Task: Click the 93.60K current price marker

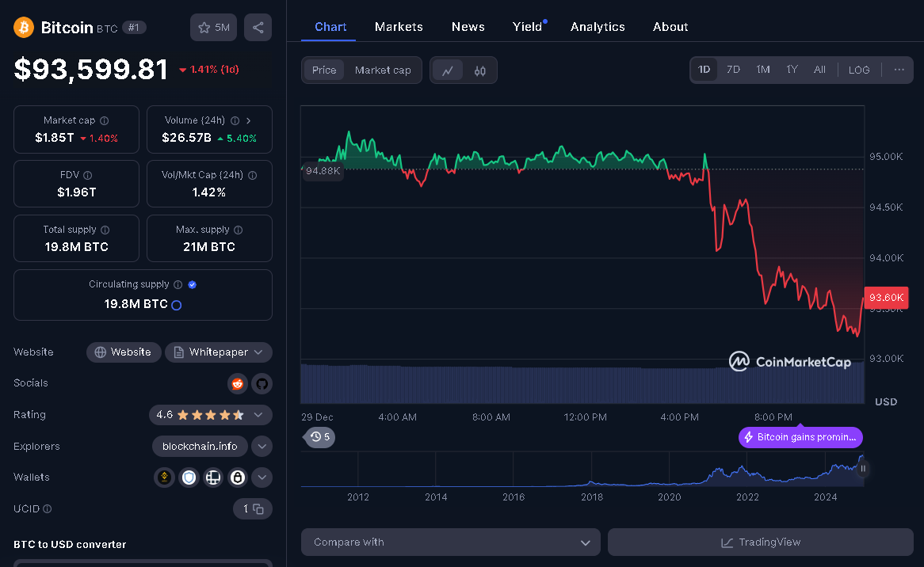Action: click(x=886, y=297)
